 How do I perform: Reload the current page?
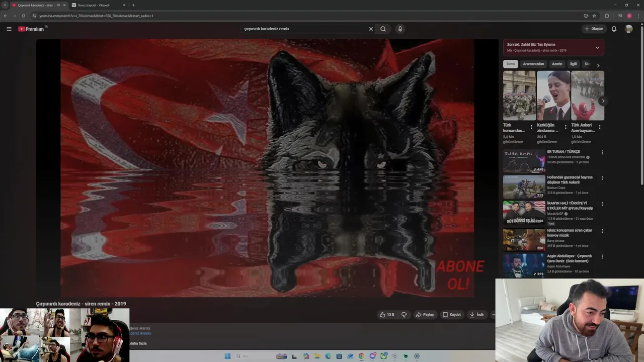[23, 16]
